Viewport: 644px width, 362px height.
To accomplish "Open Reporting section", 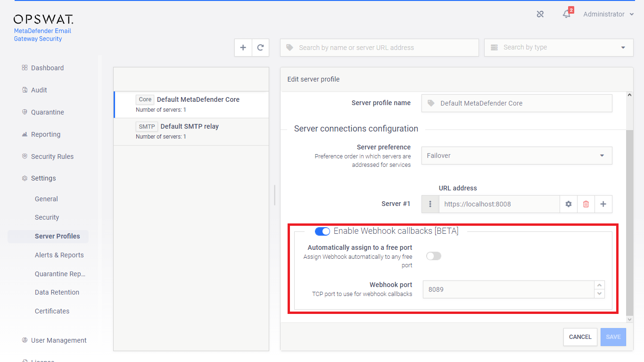I will click(x=46, y=134).
